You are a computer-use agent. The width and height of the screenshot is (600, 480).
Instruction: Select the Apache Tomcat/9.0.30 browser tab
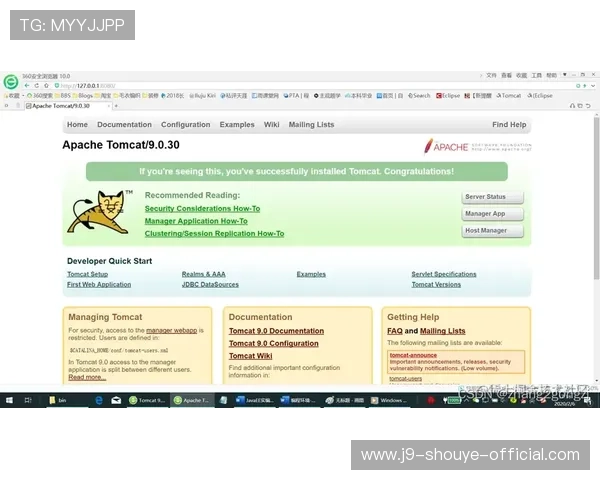pos(60,105)
